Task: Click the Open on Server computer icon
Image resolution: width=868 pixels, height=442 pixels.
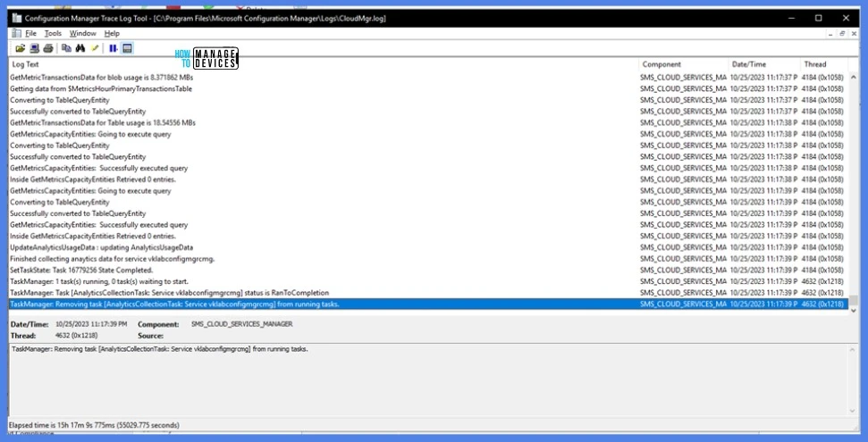Action: (34, 49)
